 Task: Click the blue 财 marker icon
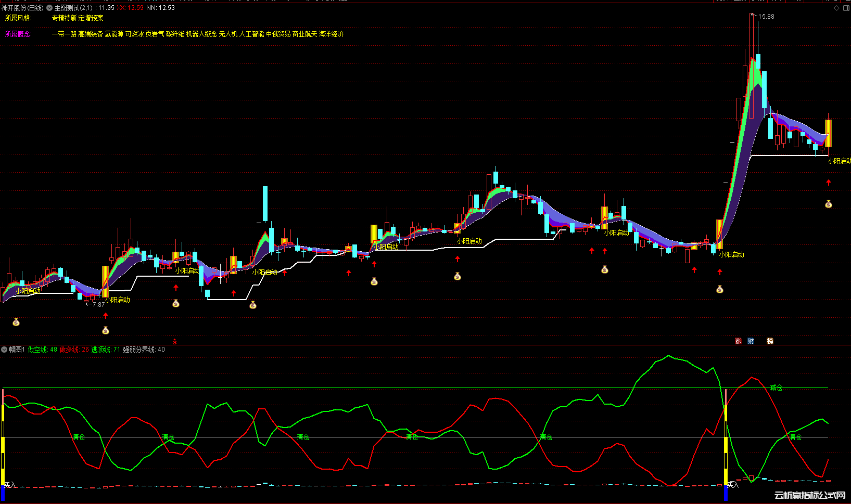pos(751,341)
